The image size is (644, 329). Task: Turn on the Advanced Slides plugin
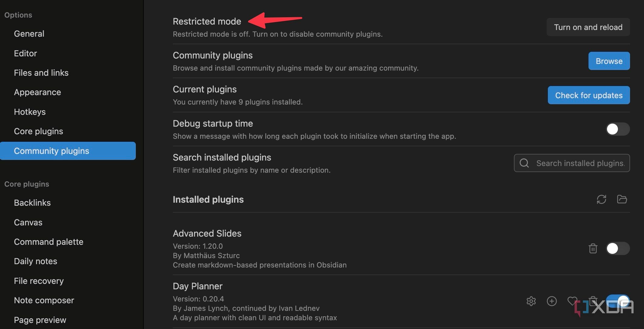click(617, 248)
